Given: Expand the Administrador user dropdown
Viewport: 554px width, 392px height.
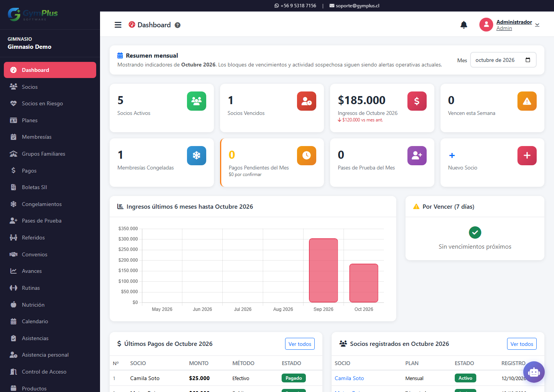Looking at the screenshot, I should coord(537,25).
